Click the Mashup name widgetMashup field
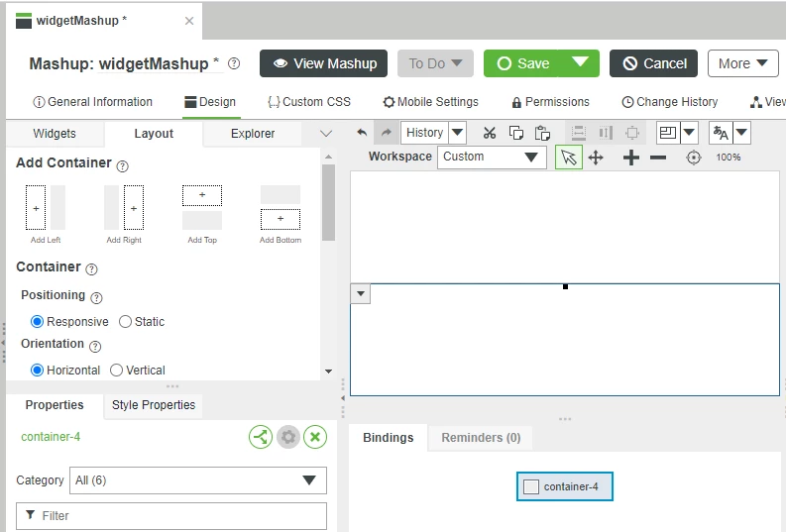This screenshot has height=532, width=786. click(160, 63)
